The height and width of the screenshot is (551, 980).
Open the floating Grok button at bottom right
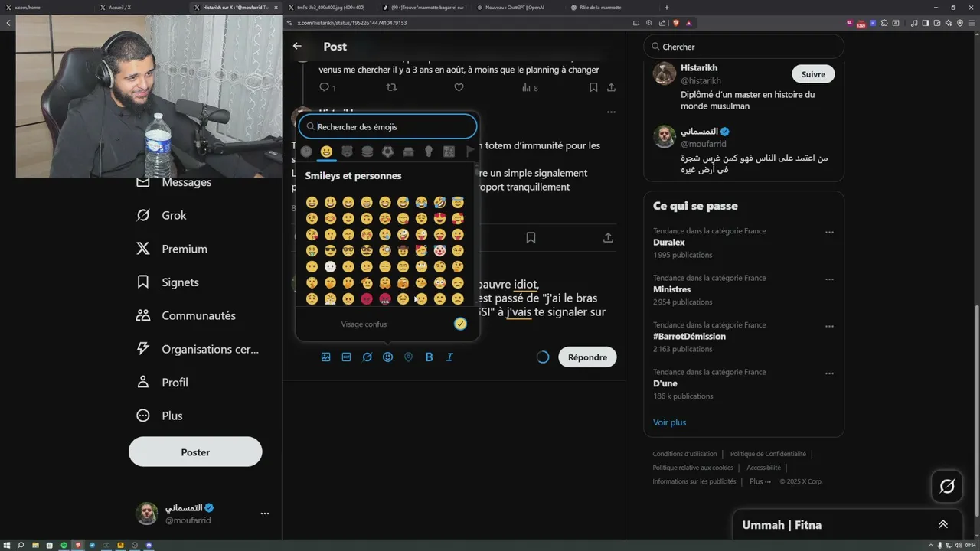tap(947, 486)
